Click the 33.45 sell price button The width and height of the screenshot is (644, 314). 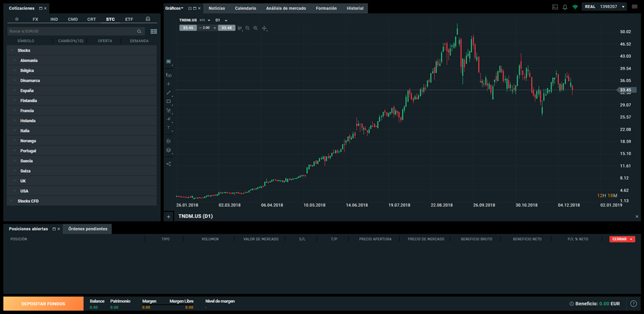(187, 28)
